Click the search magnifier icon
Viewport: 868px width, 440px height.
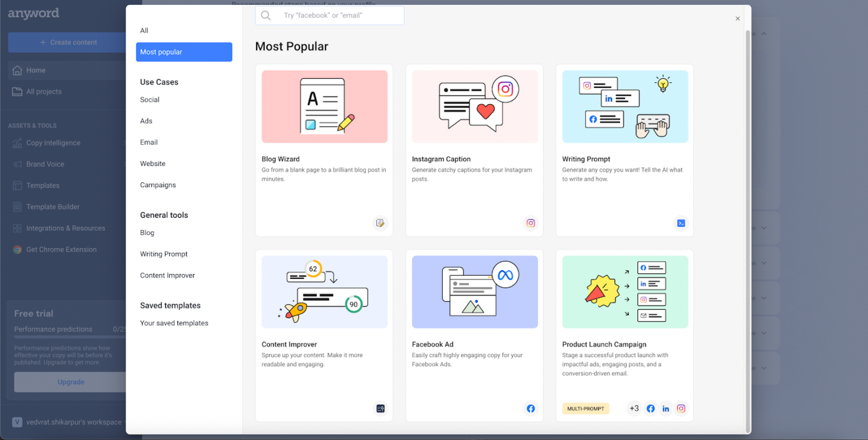pyautogui.click(x=266, y=15)
